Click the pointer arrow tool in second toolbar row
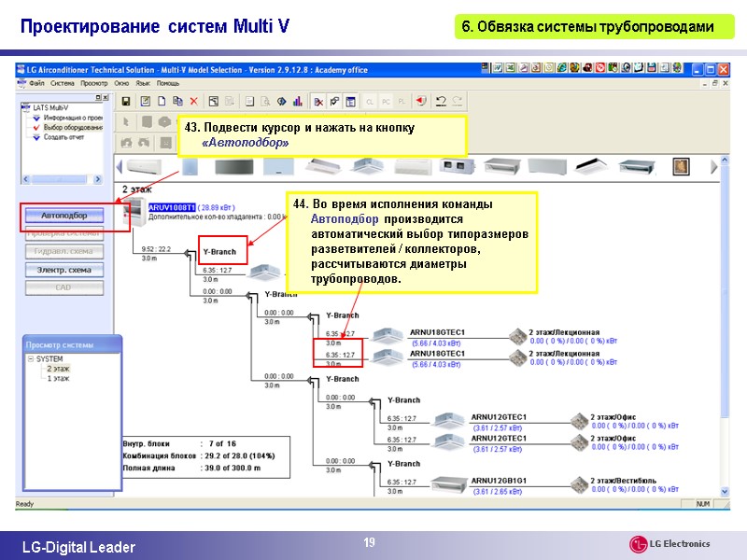This screenshot has height=560, width=747. click(126, 122)
